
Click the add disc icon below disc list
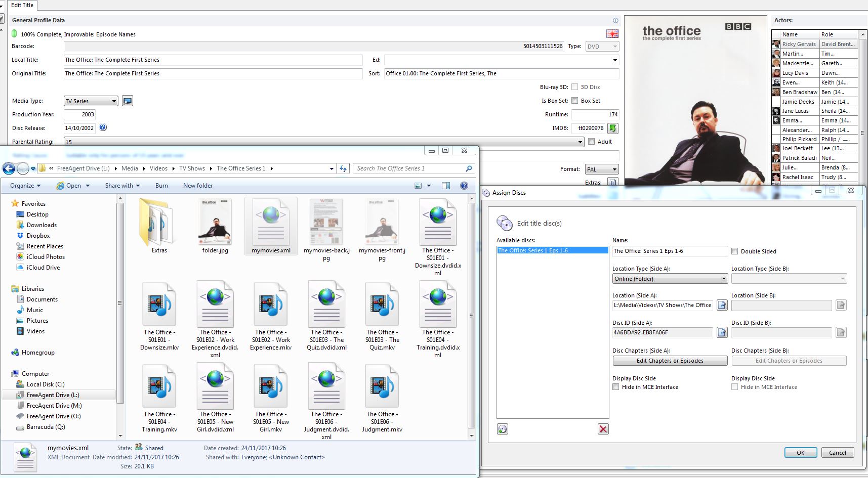(x=503, y=429)
